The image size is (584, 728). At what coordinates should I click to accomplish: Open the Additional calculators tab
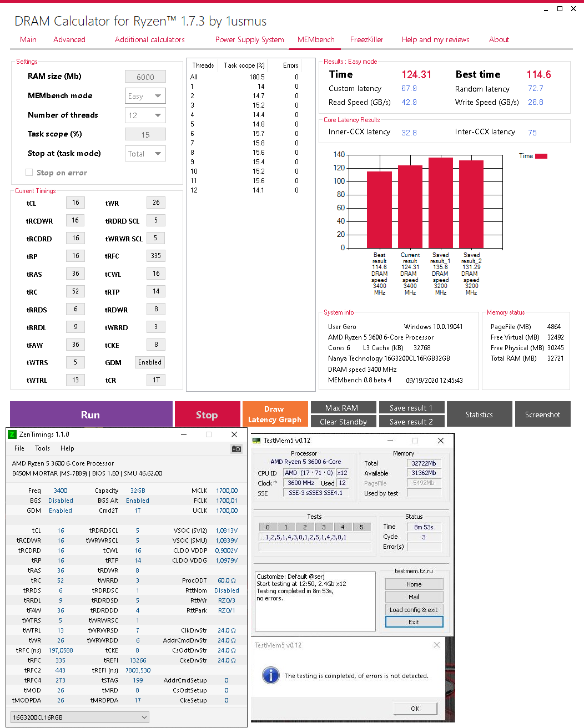click(x=150, y=39)
